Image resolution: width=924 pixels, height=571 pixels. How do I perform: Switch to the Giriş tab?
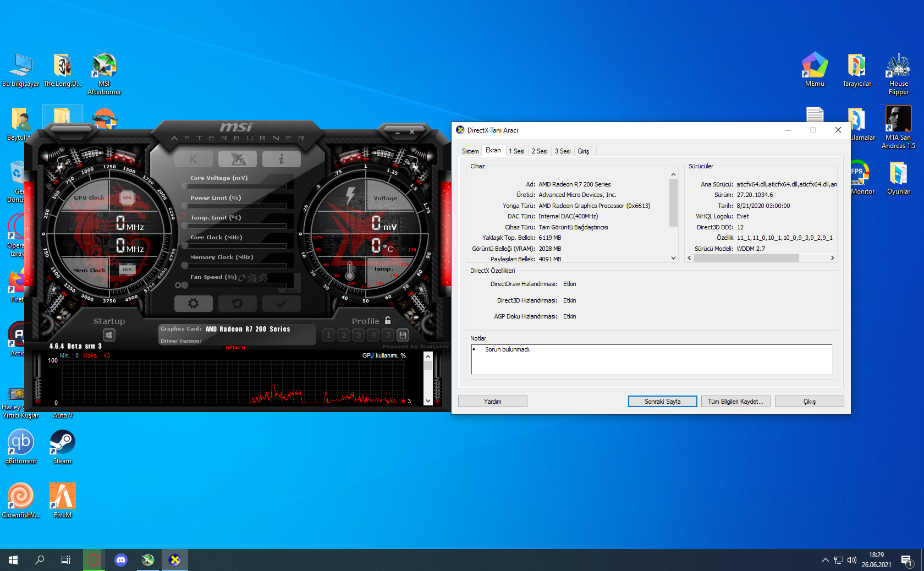(x=584, y=151)
